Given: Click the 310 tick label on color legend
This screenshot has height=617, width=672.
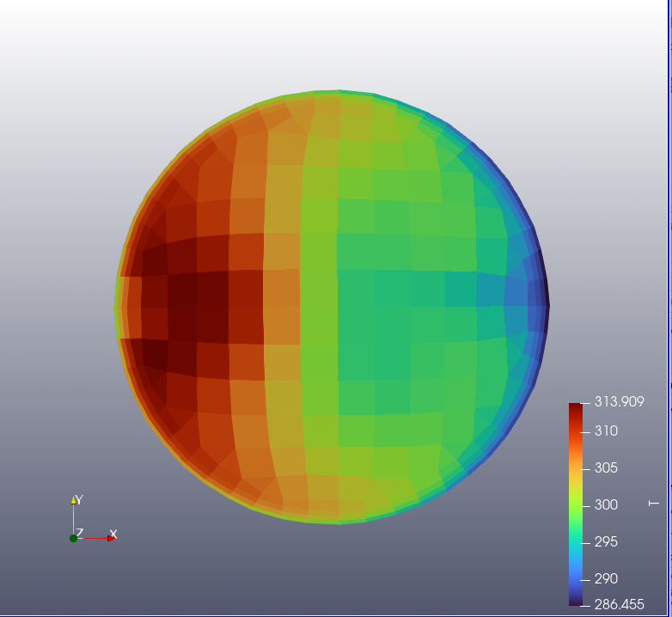Looking at the screenshot, I should (x=606, y=431).
